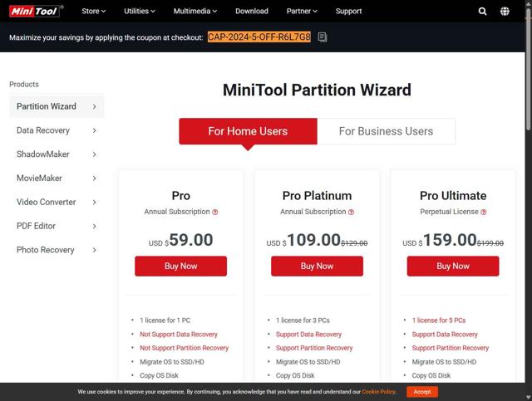Select MovieMaker in Products sidebar
The width and height of the screenshot is (532, 401).
pyautogui.click(x=57, y=178)
